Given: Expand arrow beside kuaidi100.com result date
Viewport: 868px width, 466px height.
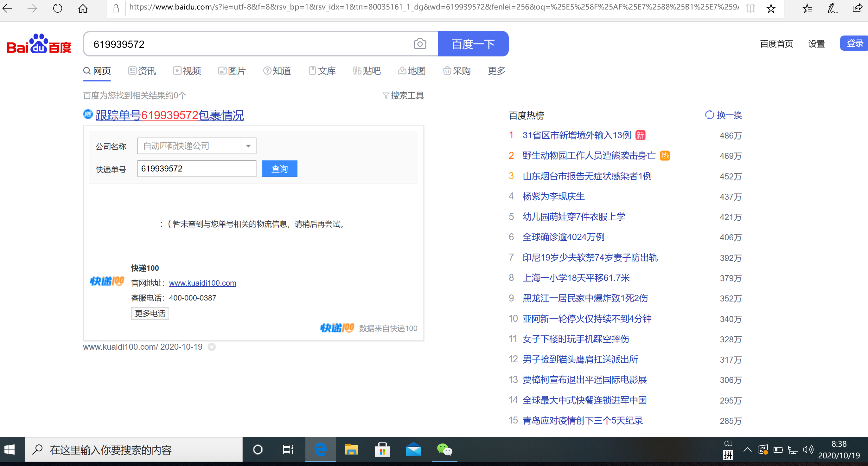Looking at the screenshot, I should pos(212,346).
